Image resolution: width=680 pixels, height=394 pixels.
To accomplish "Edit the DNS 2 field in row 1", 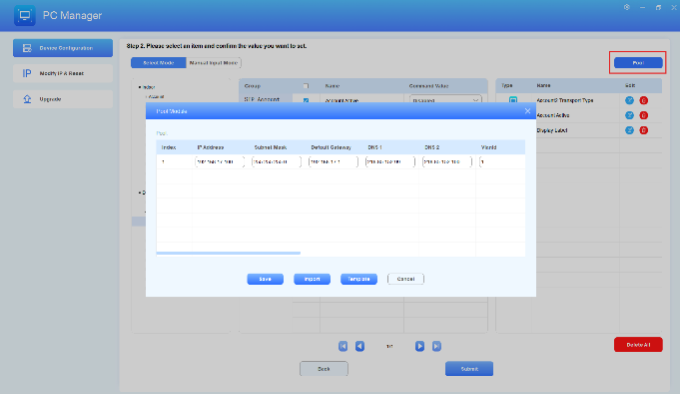I will point(447,162).
